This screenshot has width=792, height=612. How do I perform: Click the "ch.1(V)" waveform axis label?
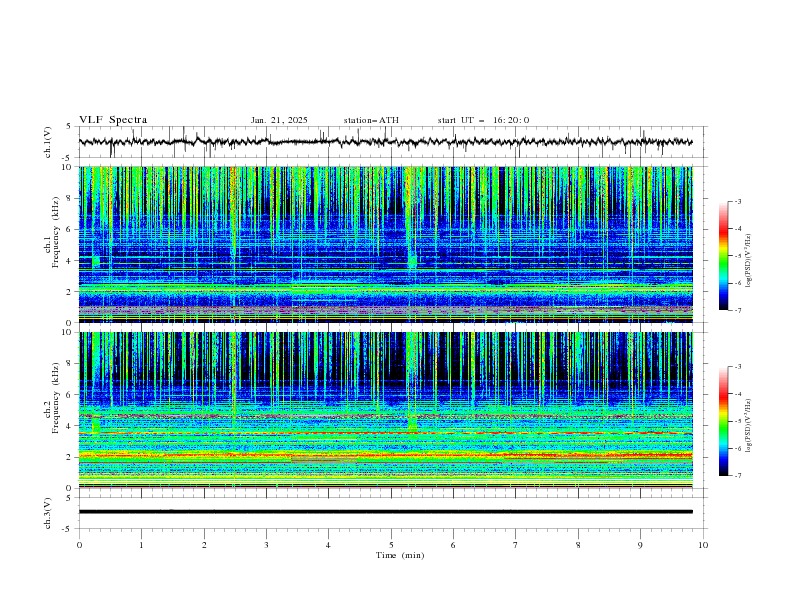tap(48, 142)
